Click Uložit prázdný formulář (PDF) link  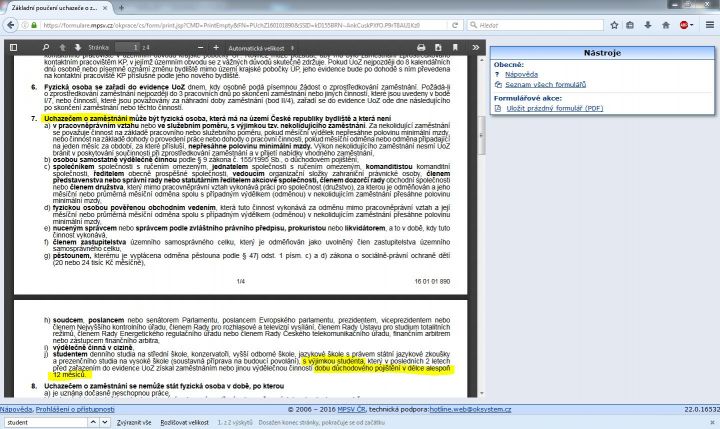[555, 108]
